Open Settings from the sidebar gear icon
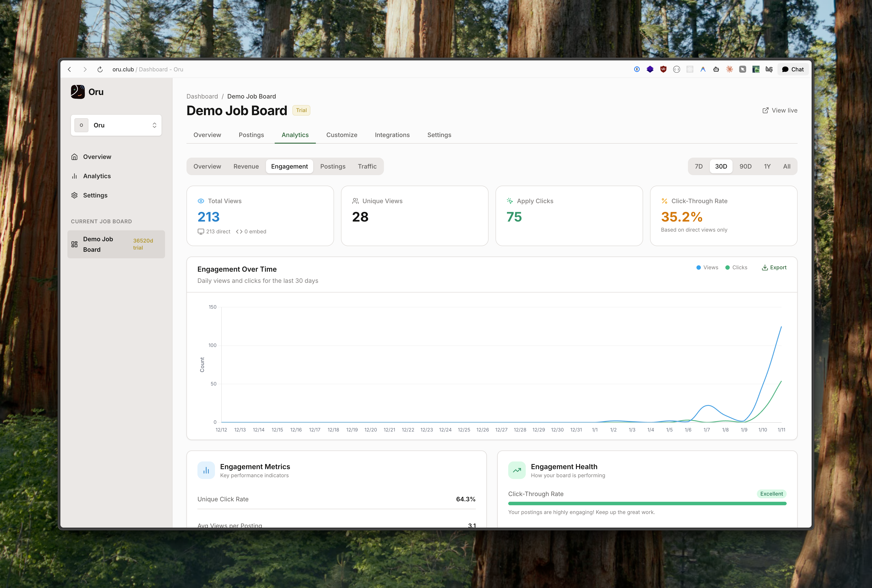Screen dimensions: 872x588 tap(95, 195)
